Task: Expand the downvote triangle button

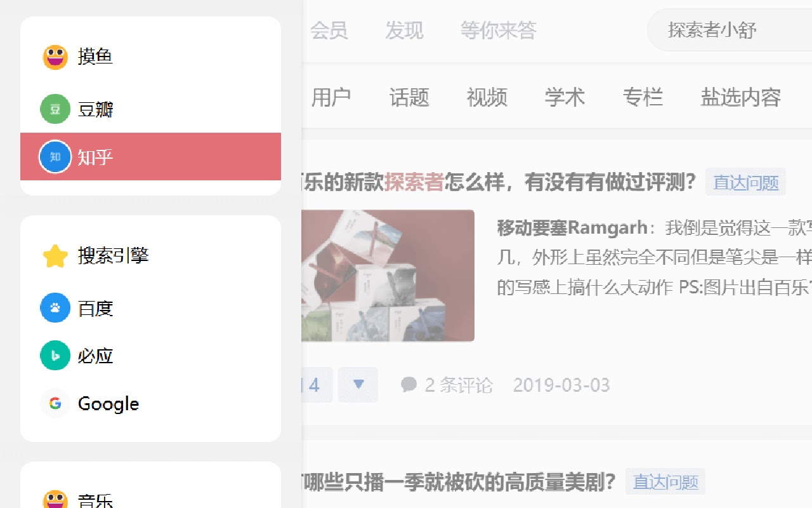Action: pos(358,384)
